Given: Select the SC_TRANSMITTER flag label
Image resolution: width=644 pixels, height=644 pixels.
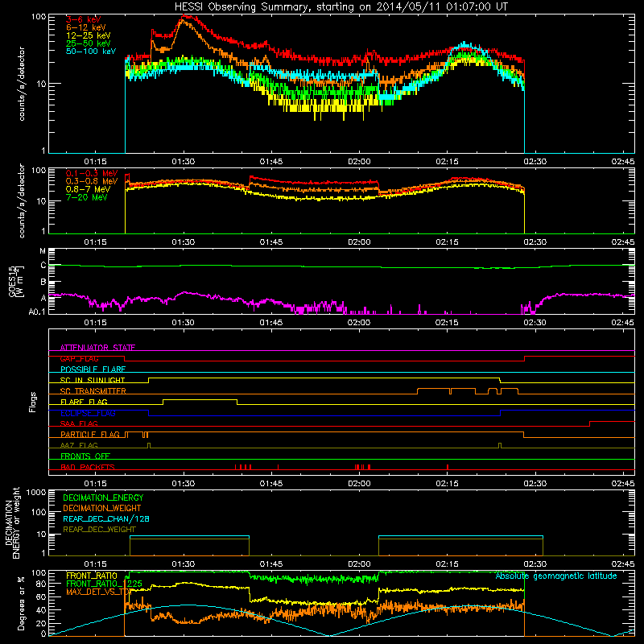Looking at the screenshot, I should (93, 391).
